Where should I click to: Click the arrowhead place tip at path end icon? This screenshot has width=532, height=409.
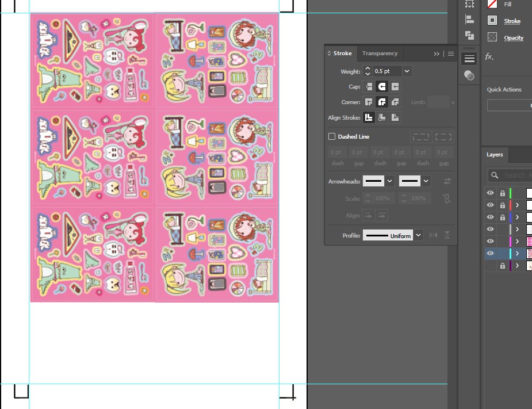click(x=382, y=215)
